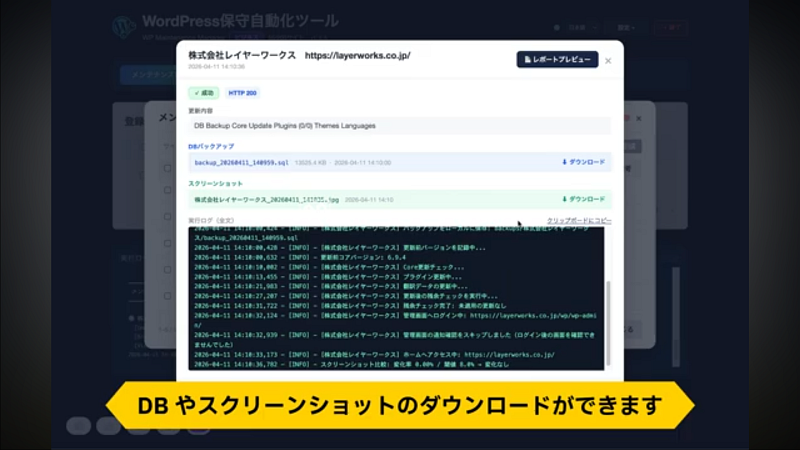Click the WordPress logo in background header
Image resolution: width=800 pixels, height=450 pixels.
click(x=124, y=26)
